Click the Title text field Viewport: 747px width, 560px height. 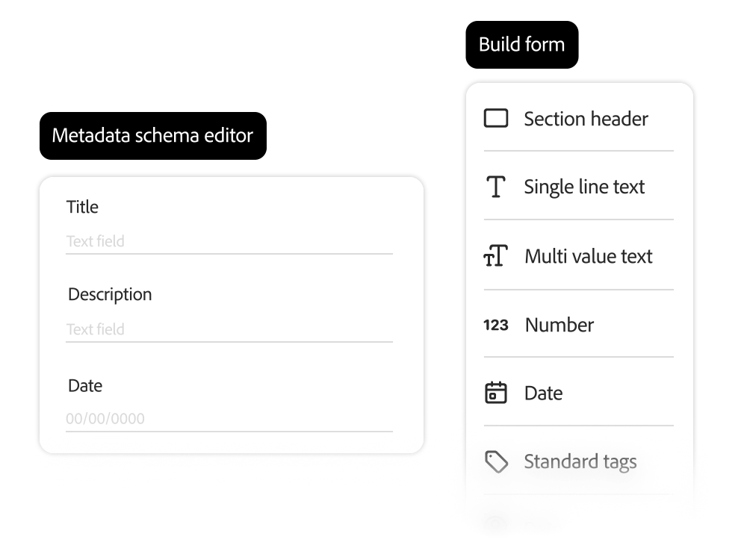229,241
